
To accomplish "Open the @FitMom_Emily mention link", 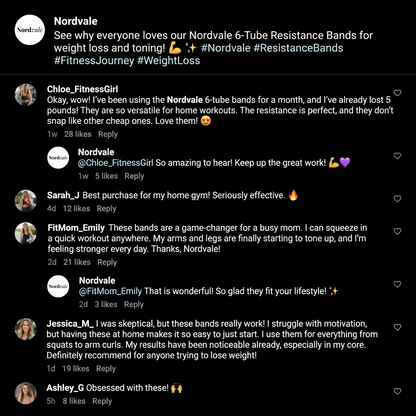I will pos(110,291).
